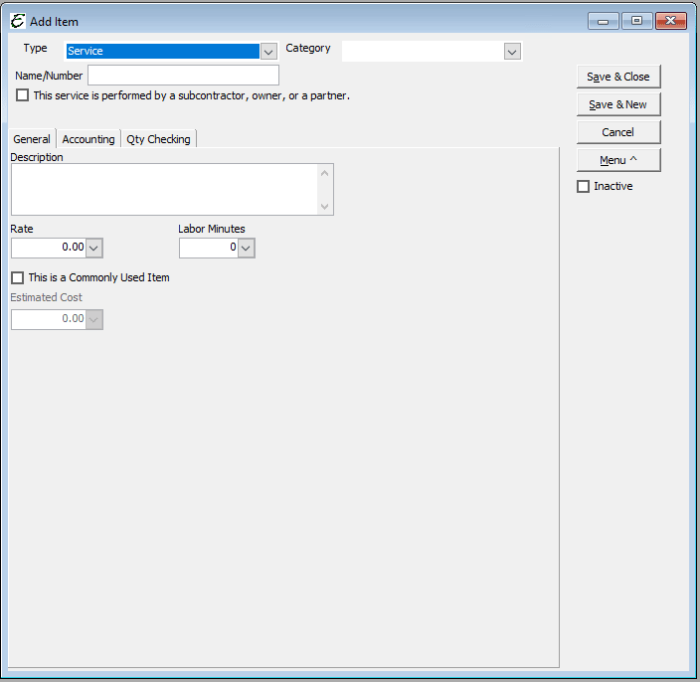Viewport: 700px width, 682px height.
Task: Enable This is a Commonly Used Item
Action: [17, 278]
